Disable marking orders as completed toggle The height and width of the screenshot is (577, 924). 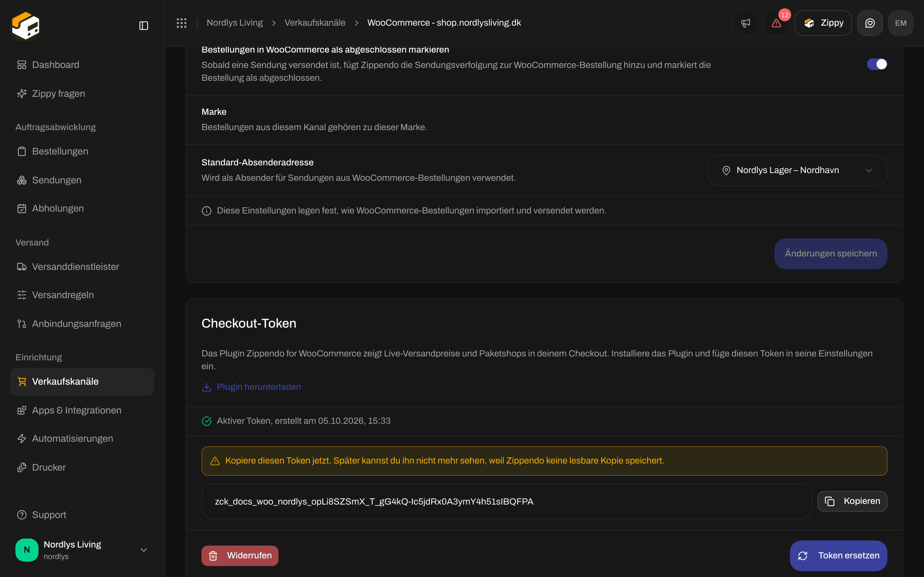877,64
